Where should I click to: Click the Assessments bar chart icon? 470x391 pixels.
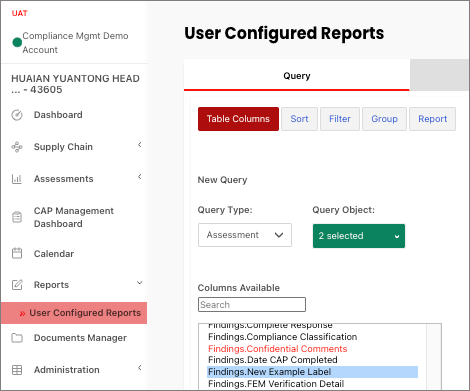point(17,179)
